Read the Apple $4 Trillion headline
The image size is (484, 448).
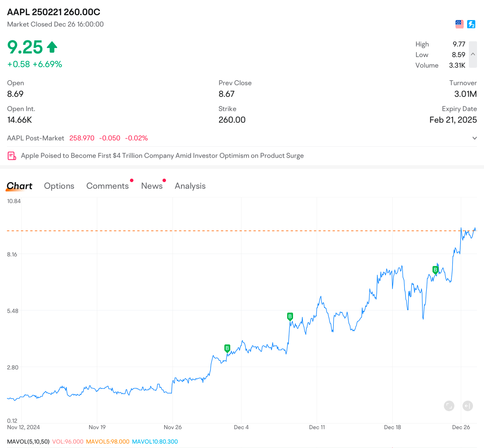[162, 156]
